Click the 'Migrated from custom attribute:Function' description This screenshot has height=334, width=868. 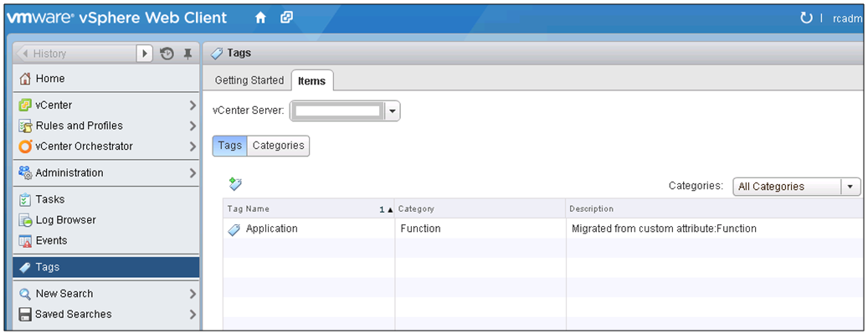664,229
